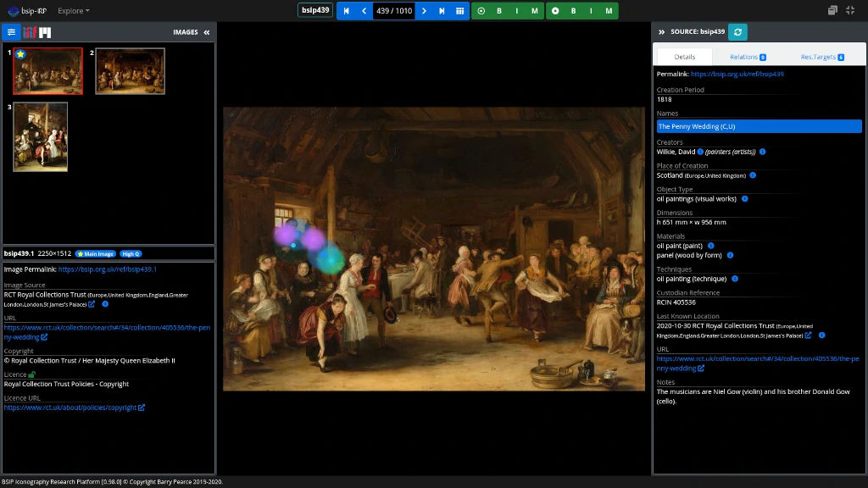Select thumbnail 2 of the painting
The height and width of the screenshot is (488, 868).
130,71
